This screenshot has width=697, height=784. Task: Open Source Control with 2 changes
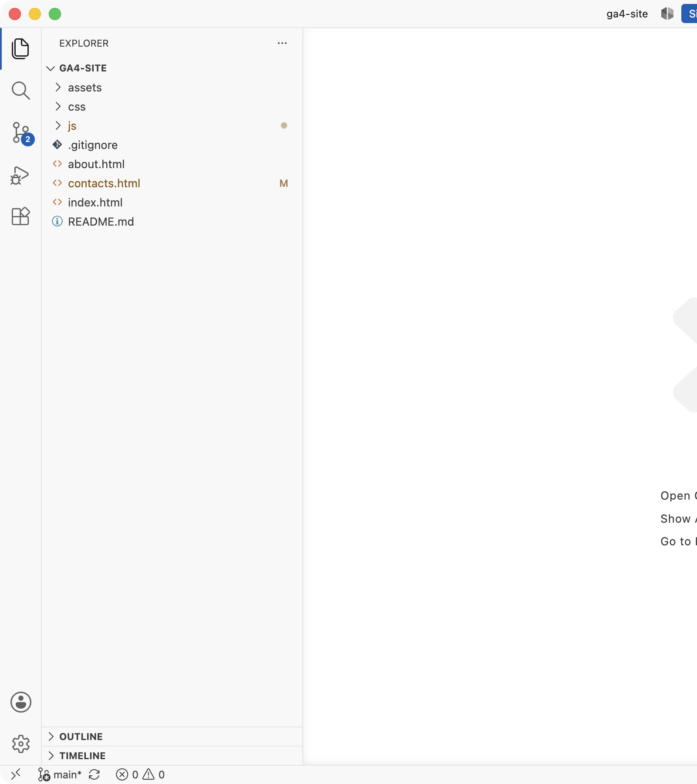coord(22,133)
